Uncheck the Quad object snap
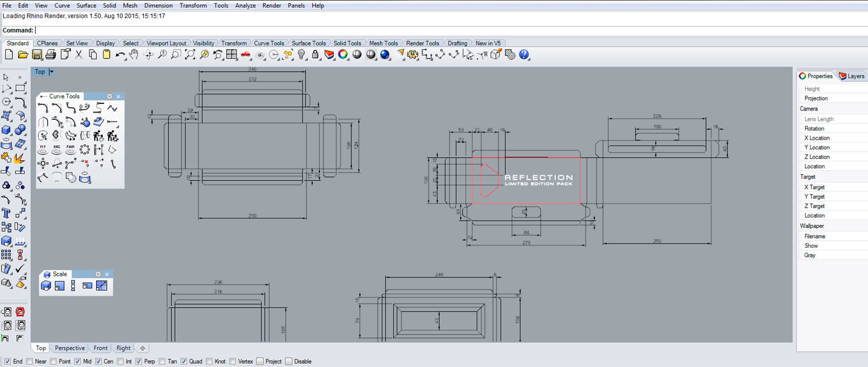The height and width of the screenshot is (367, 868). 184,362
